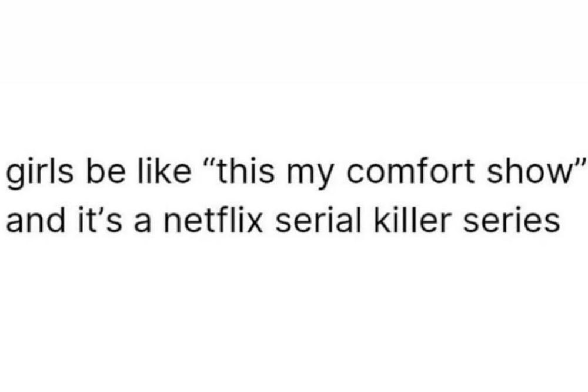Screen dimensions: 588x392
Task: Click the word "it's"
Action: [99, 220]
